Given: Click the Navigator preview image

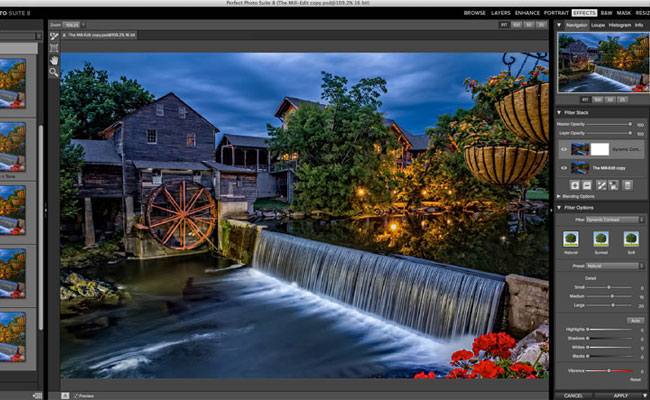Looking at the screenshot, I should click(x=603, y=63).
